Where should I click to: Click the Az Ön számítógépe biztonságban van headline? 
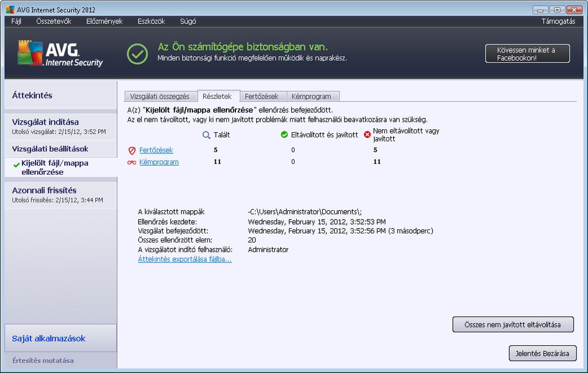[x=243, y=47]
